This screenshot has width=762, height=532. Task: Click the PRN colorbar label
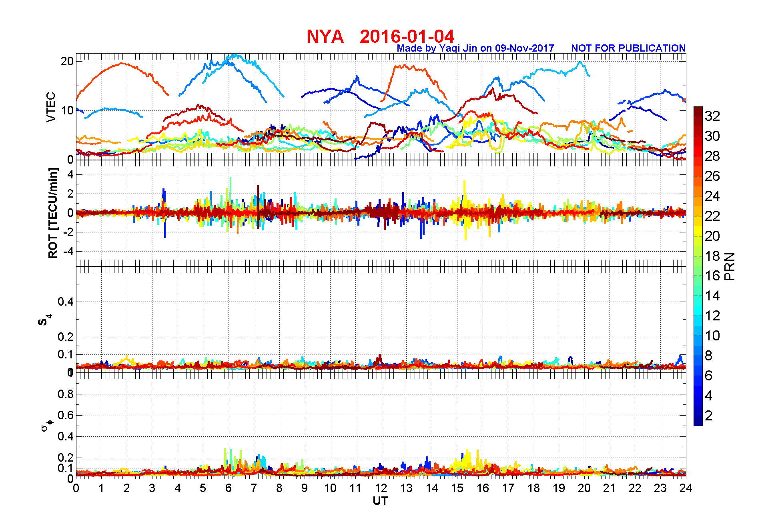point(730,266)
